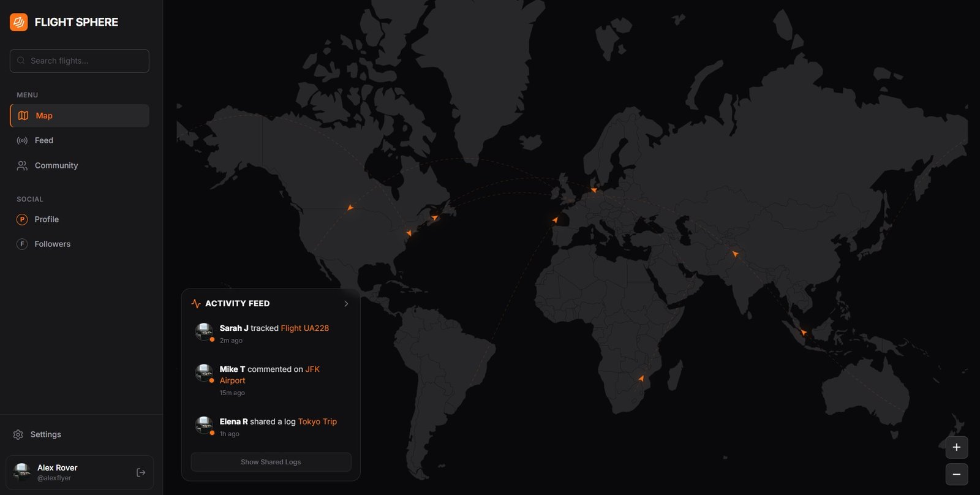This screenshot has width=980, height=495.
Task: Click the logout icon beside Alex Rover
Action: tap(141, 472)
